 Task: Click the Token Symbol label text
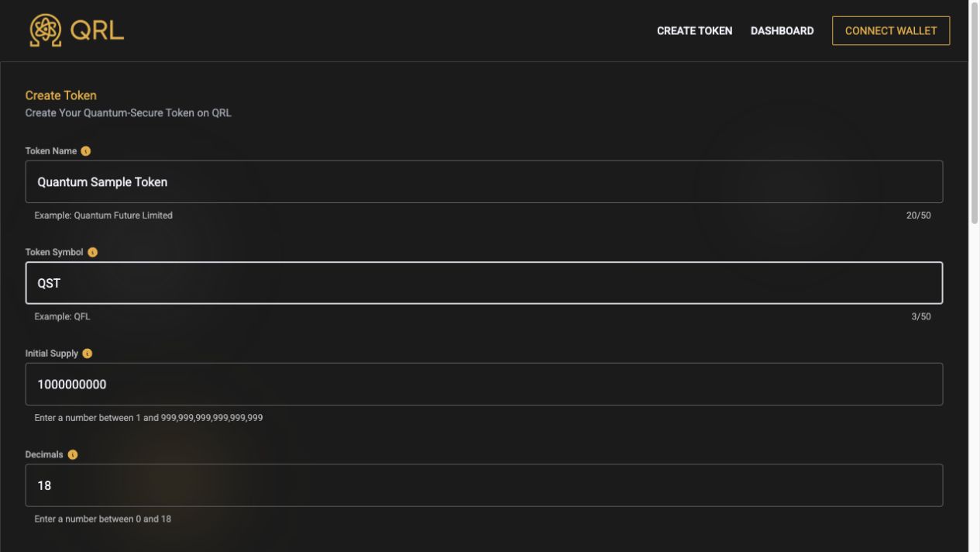(54, 252)
